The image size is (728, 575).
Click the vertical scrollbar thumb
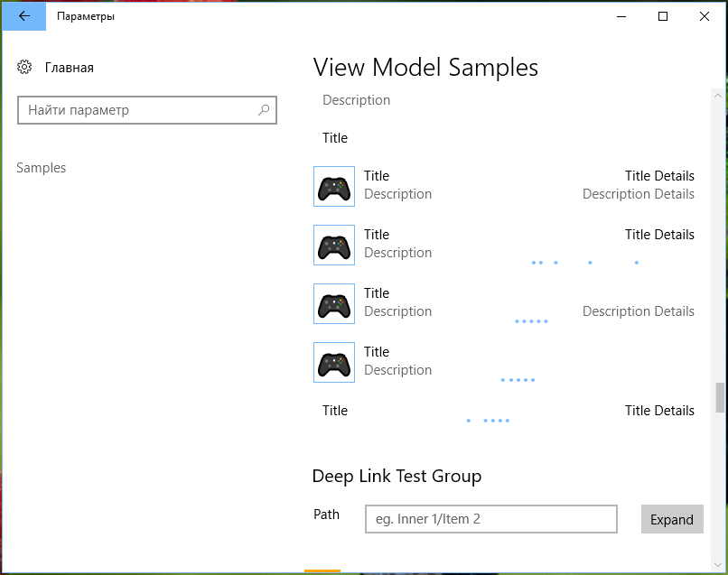click(720, 397)
